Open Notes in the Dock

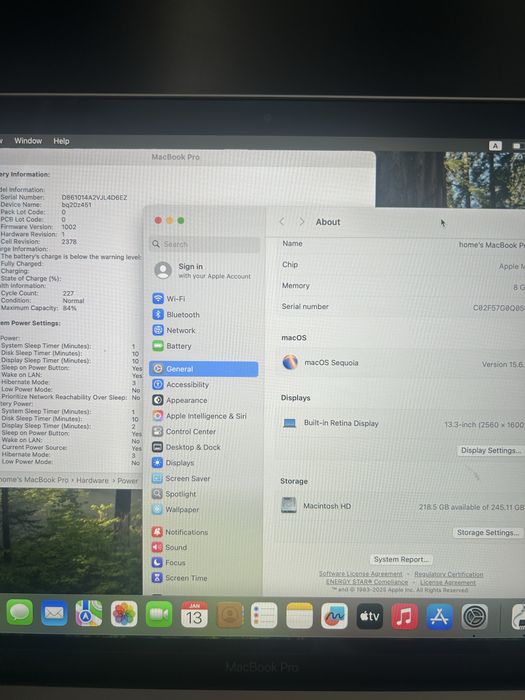click(299, 616)
